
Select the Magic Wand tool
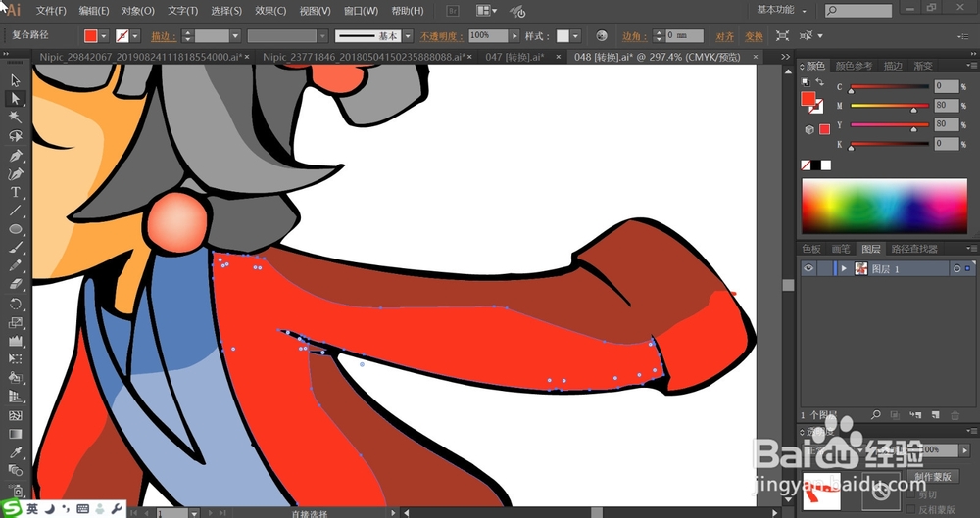(16, 117)
